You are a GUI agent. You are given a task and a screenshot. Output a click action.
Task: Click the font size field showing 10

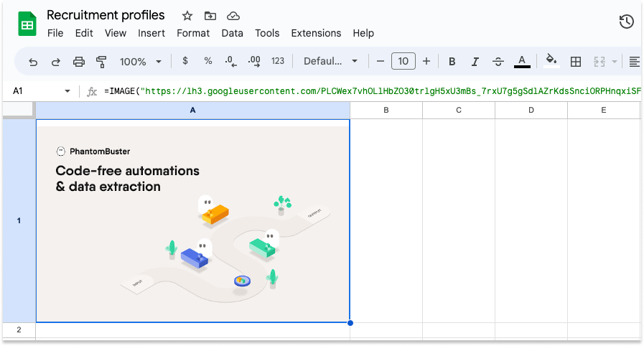pyautogui.click(x=403, y=61)
